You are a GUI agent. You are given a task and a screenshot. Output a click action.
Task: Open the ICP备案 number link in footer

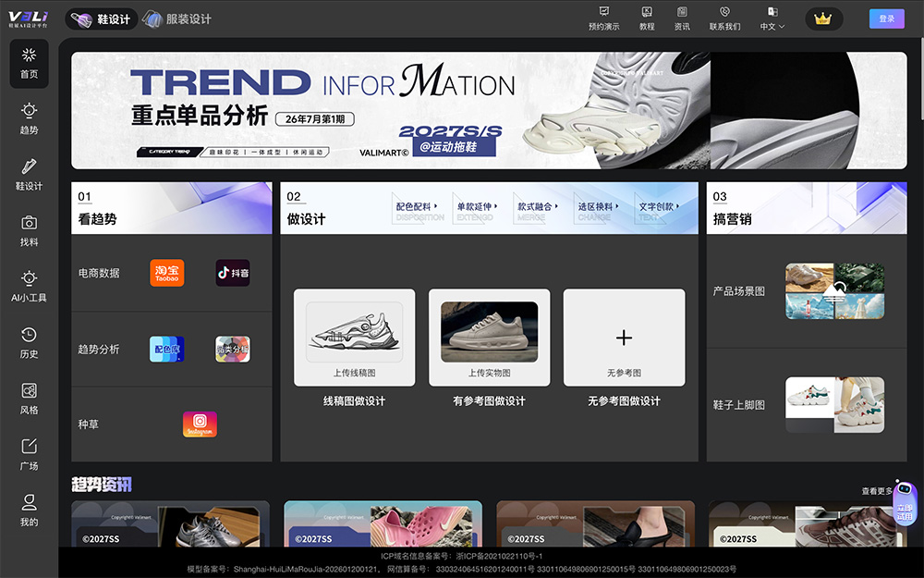500,556
